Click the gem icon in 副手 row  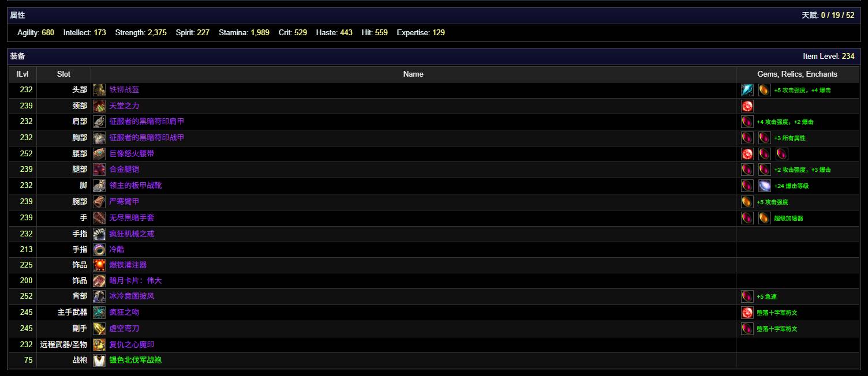coord(747,329)
